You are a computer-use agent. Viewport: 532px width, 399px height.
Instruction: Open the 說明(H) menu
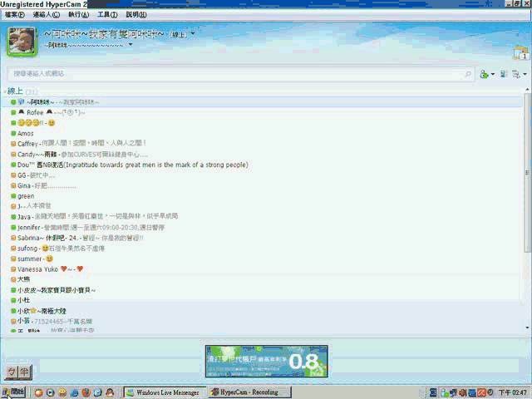coord(136,15)
